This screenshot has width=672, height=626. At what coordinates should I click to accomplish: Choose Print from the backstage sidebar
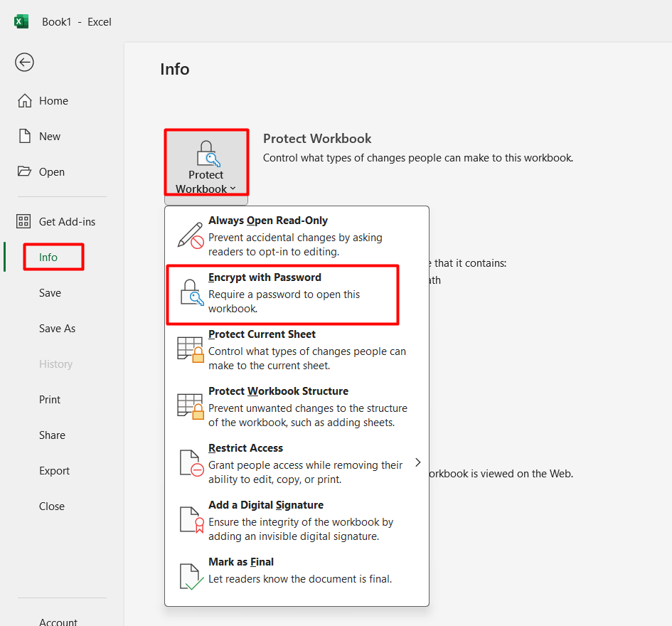pos(50,400)
